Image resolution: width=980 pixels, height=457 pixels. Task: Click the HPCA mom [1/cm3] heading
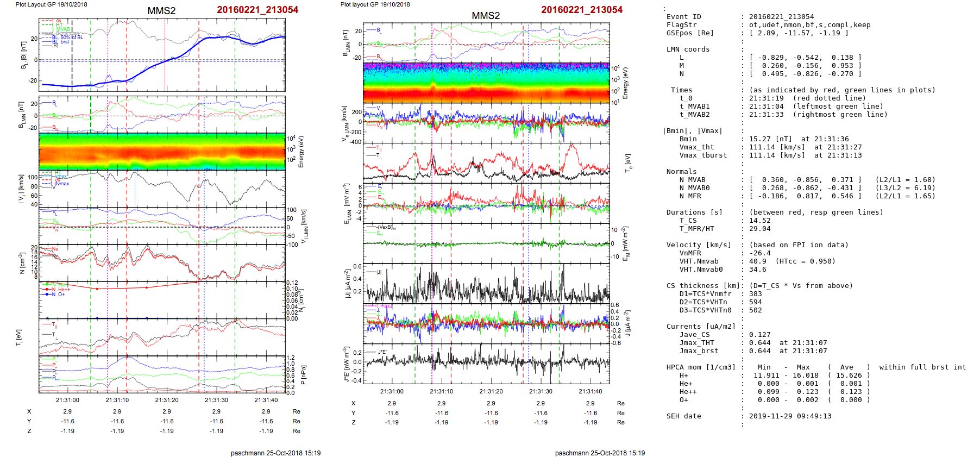701,367
